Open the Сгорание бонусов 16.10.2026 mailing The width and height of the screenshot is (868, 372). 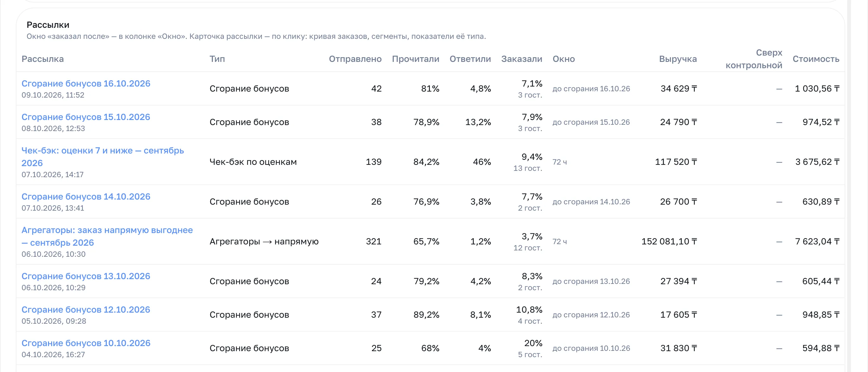(x=86, y=84)
